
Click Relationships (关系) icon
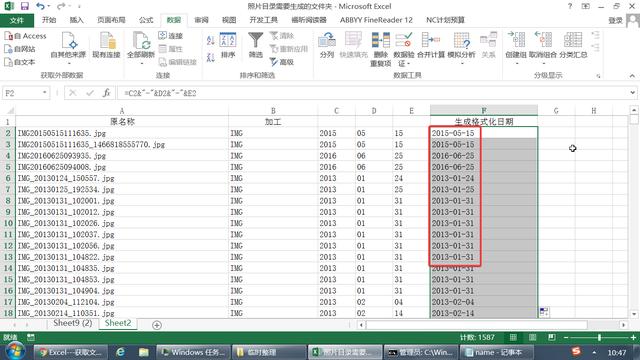[x=488, y=45]
